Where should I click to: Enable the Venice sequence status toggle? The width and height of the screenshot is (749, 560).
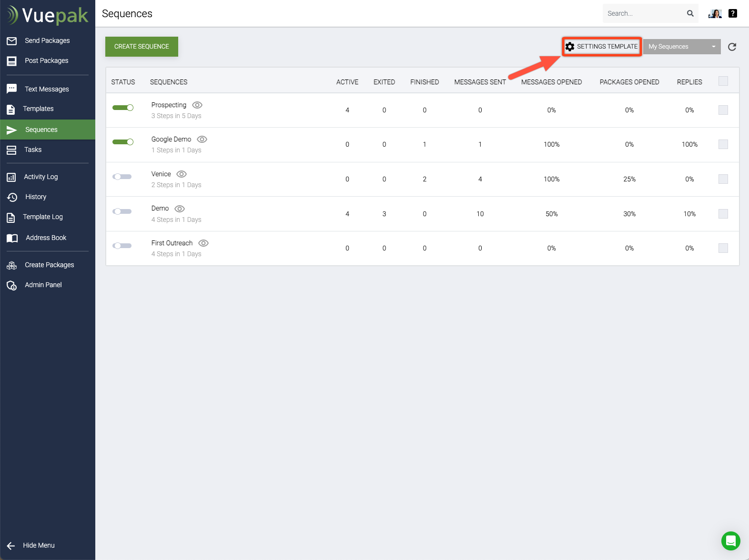click(x=122, y=177)
